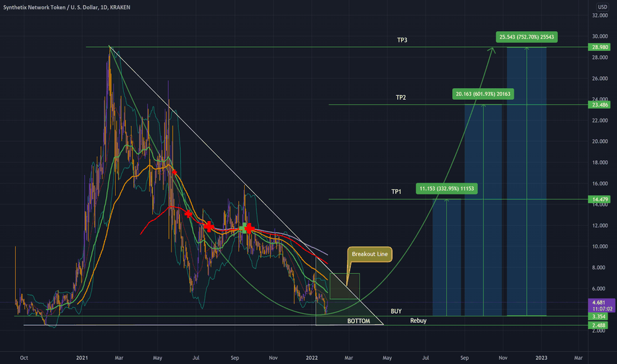Click the 25.543 (752.70%) measurement label
Viewport: 617px width, 364px height.
pos(526,37)
